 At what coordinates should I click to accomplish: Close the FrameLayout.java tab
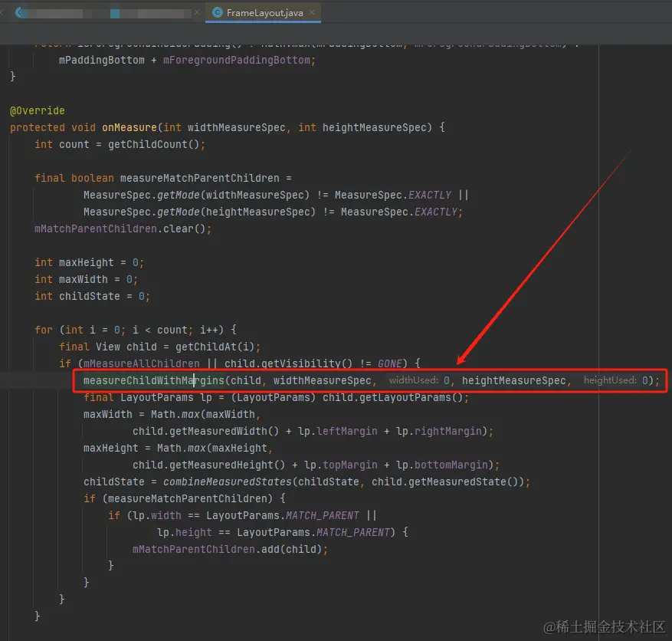click(x=313, y=12)
